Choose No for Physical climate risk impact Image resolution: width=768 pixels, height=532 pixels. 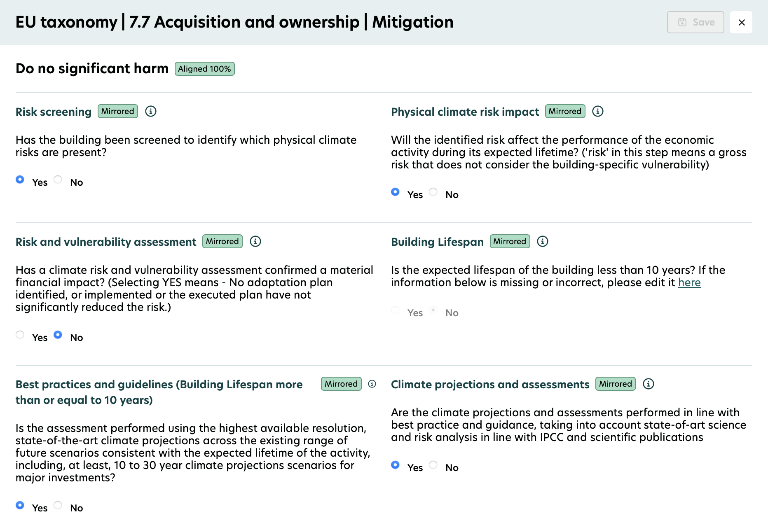(433, 192)
